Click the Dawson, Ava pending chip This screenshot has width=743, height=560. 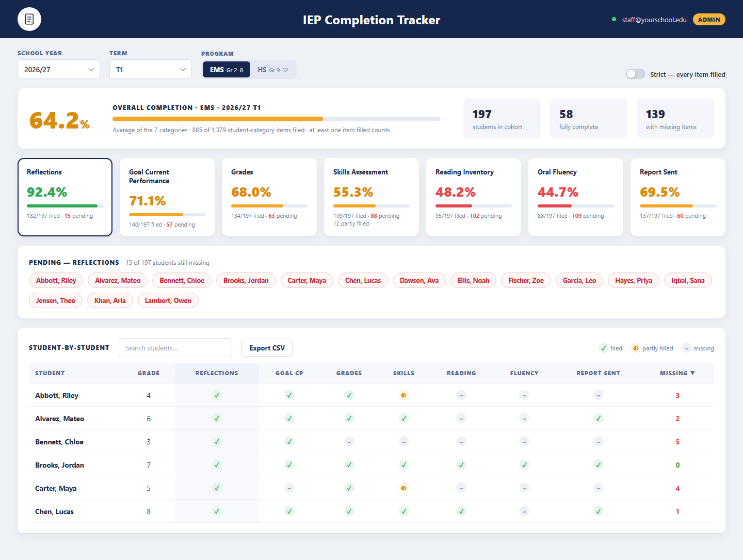[x=419, y=280]
